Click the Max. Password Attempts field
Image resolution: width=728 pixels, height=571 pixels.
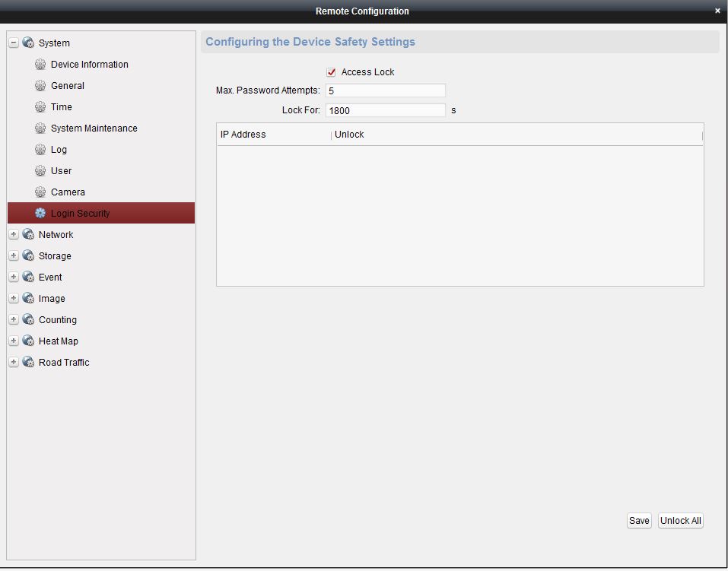click(385, 90)
